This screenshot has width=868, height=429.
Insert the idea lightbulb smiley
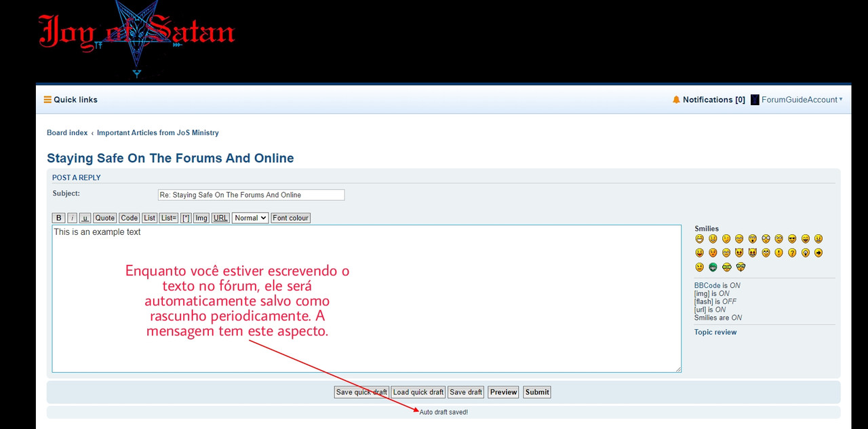[806, 253]
